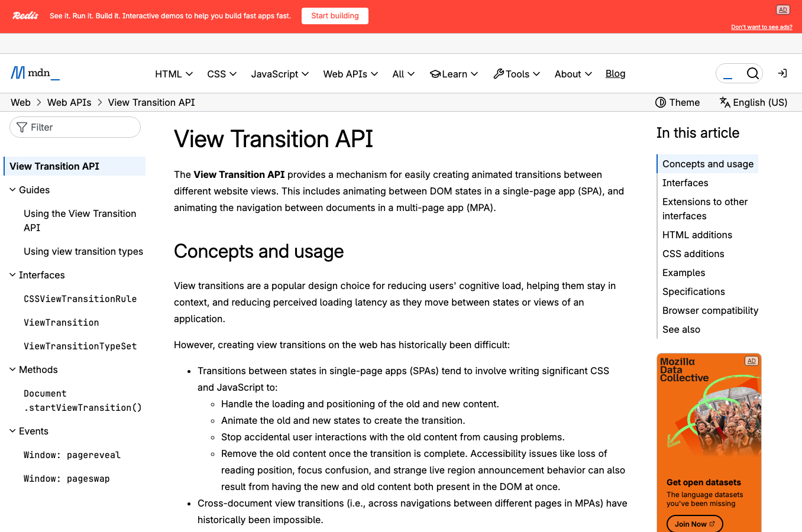Click the Join Now button on the ad
Image resolution: width=802 pixels, height=532 pixels.
point(694,524)
